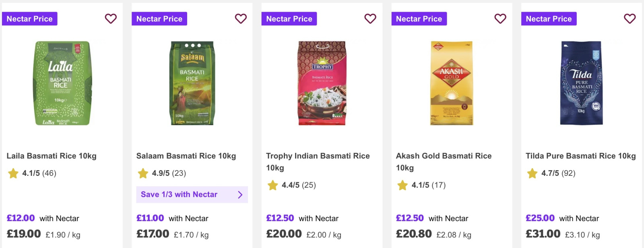The image size is (644, 248).
Task: Open the Save 1/3 with Nectar chevron
Action: [x=240, y=195]
